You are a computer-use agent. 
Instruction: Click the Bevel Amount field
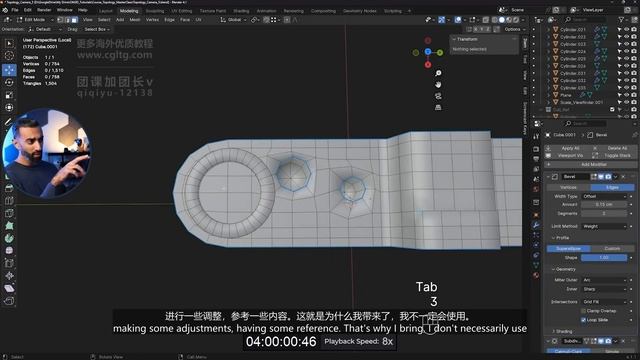(x=604, y=204)
